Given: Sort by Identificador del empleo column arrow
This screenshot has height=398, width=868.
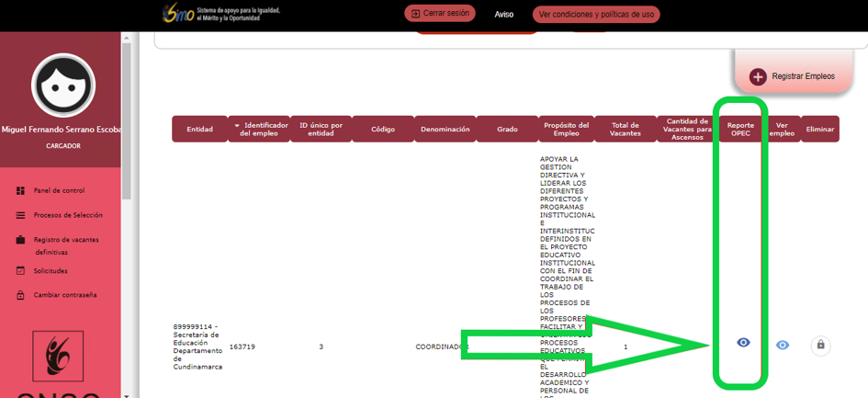Looking at the screenshot, I should click(237, 125).
